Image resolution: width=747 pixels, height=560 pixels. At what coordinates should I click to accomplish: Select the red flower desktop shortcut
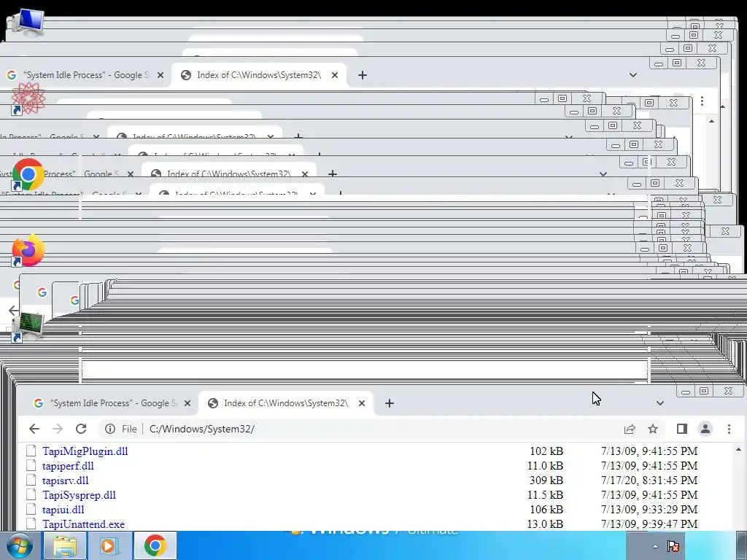click(28, 98)
